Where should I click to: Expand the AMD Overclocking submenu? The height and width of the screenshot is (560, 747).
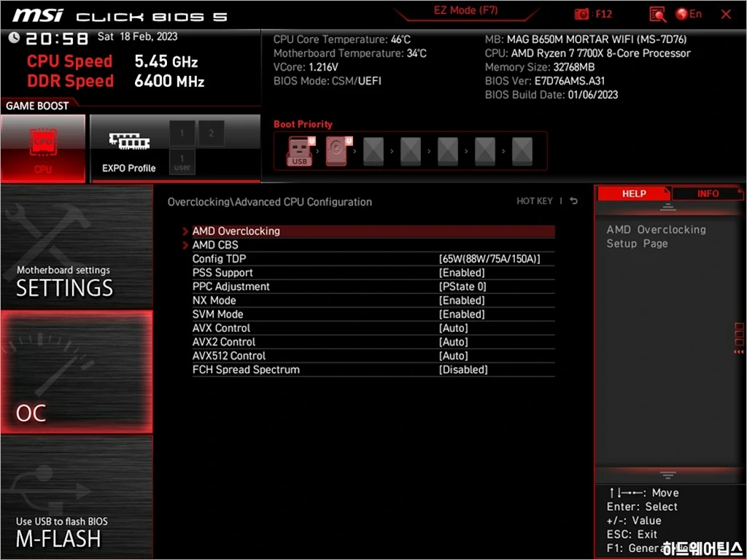click(373, 231)
